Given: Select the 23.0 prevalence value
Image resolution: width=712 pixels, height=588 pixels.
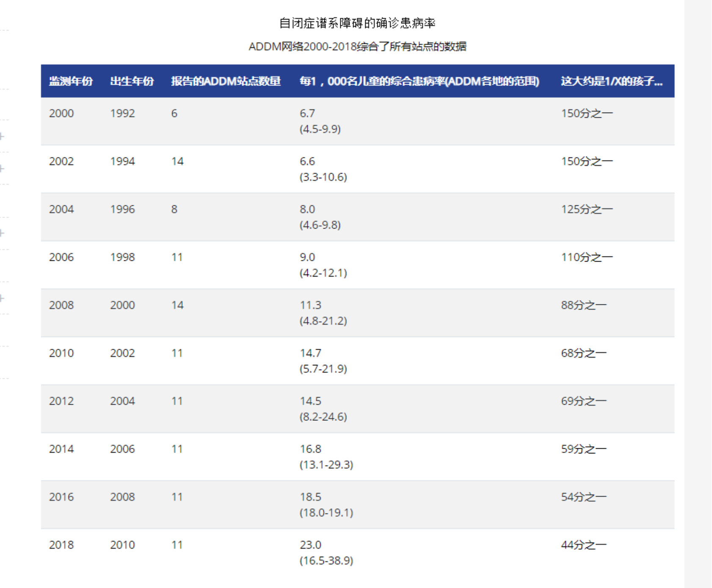Looking at the screenshot, I should click(310, 545).
